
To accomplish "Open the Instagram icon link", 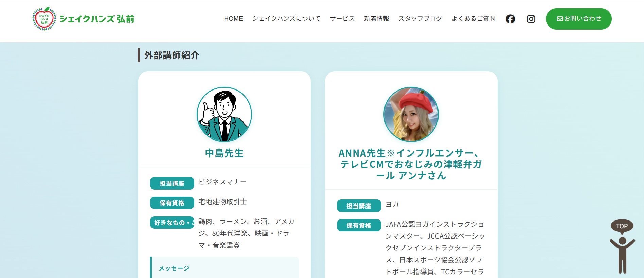I will point(531,19).
